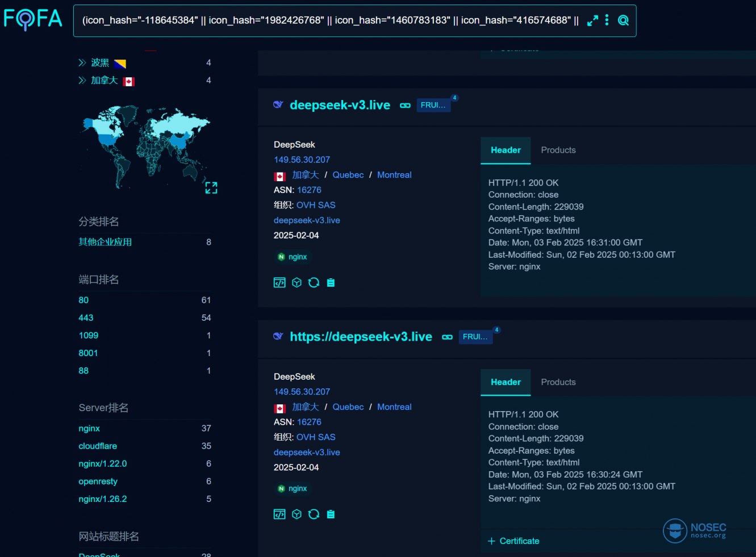Screen dimensions: 756x557
Task: Click the Canada flag in second result
Action: coord(280,409)
